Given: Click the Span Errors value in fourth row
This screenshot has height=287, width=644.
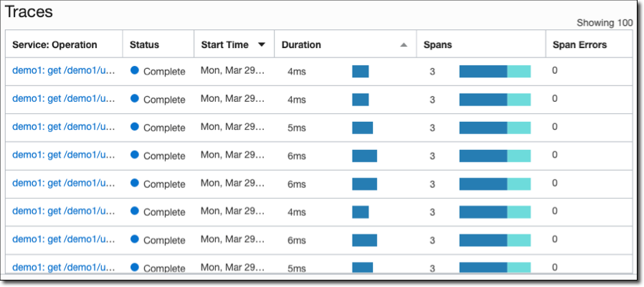Looking at the screenshot, I should tap(554, 155).
